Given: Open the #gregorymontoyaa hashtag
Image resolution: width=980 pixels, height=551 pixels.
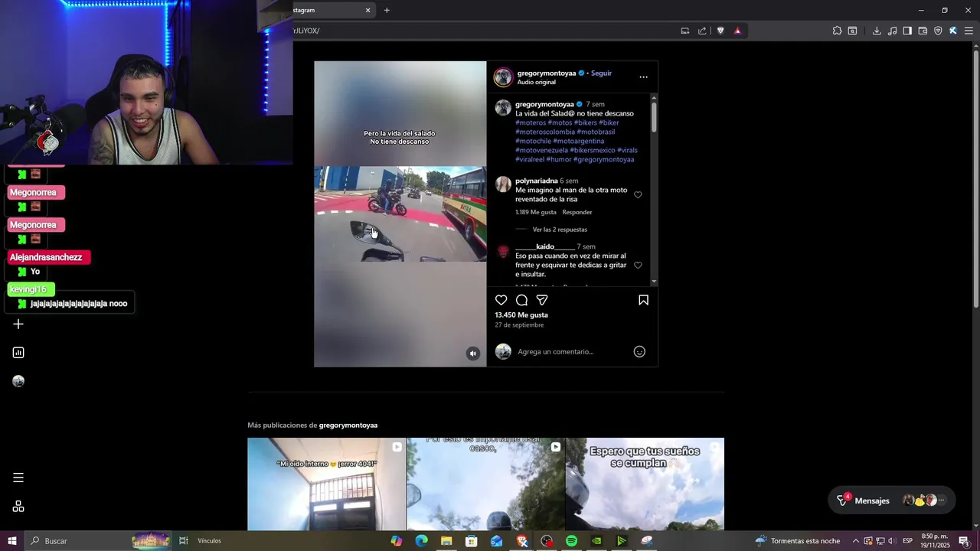Looking at the screenshot, I should [x=603, y=159].
